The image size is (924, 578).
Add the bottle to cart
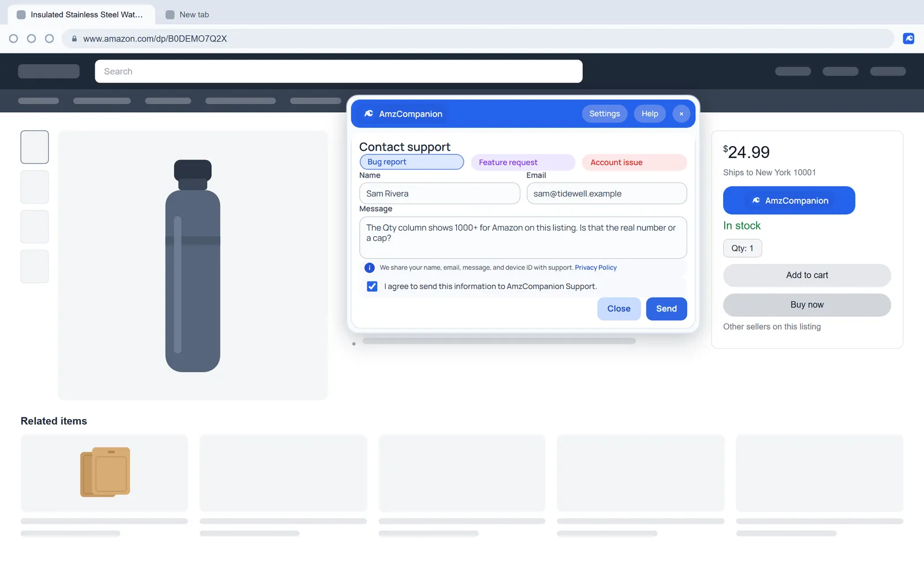tap(807, 276)
